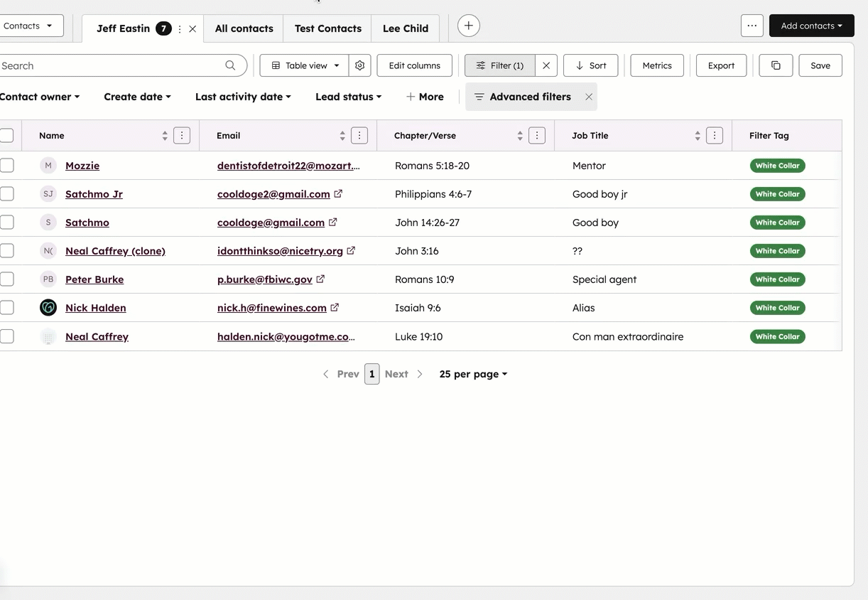The image size is (868, 600).
Task: Open Neal Caffrey's contact record link
Action: pyautogui.click(x=97, y=336)
